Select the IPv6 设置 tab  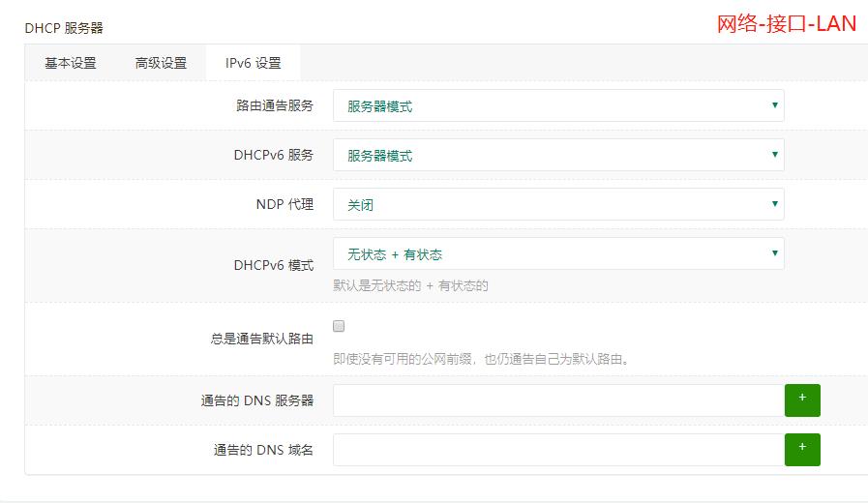pyautogui.click(x=253, y=63)
